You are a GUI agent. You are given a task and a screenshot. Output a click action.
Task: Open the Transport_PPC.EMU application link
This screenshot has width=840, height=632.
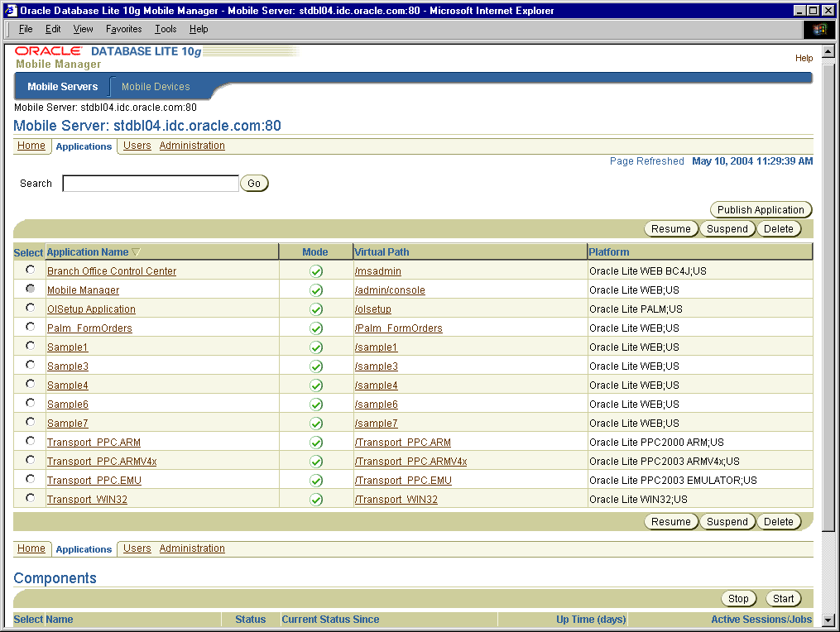pos(94,481)
